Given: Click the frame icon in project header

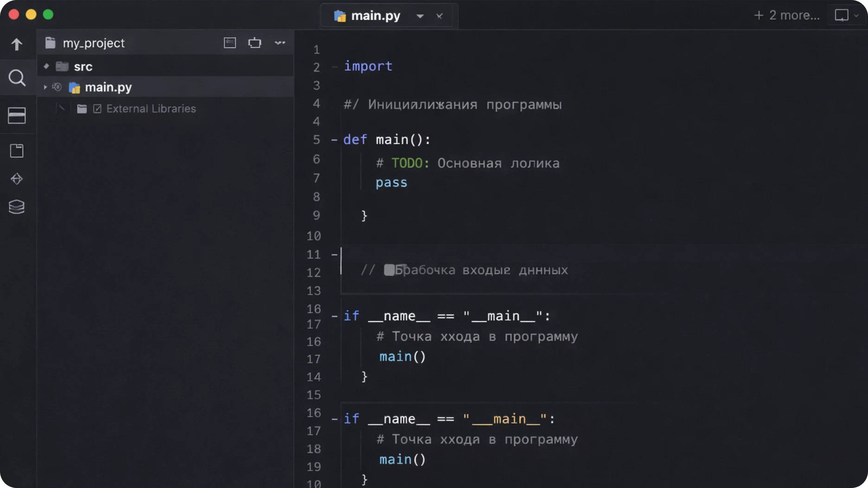Looking at the screenshot, I should [x=255, y=43].
